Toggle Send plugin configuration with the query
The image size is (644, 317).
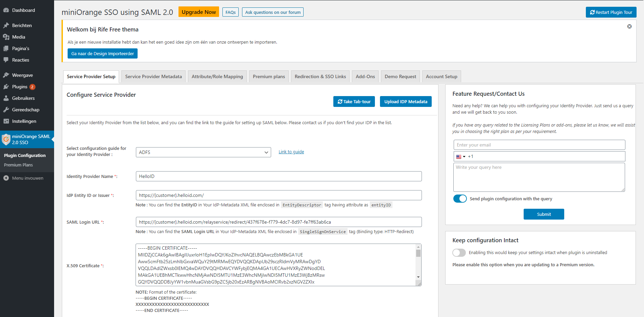coord(460,199)
